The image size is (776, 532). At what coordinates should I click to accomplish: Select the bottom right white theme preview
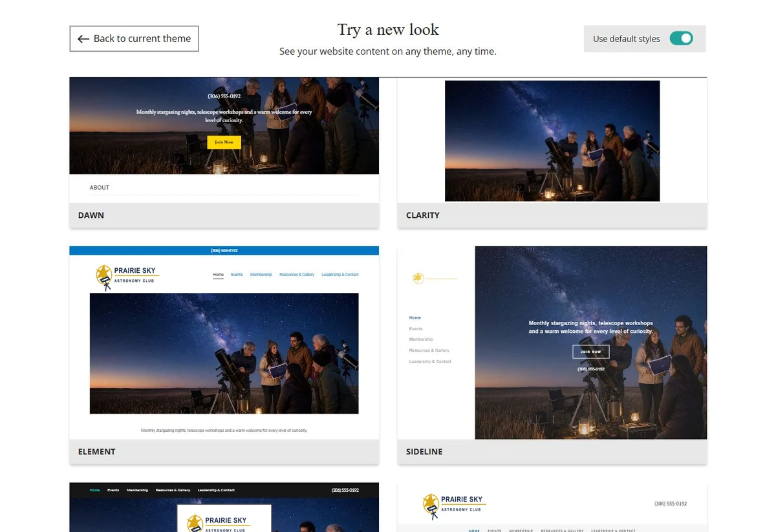[x=552, y=507]
